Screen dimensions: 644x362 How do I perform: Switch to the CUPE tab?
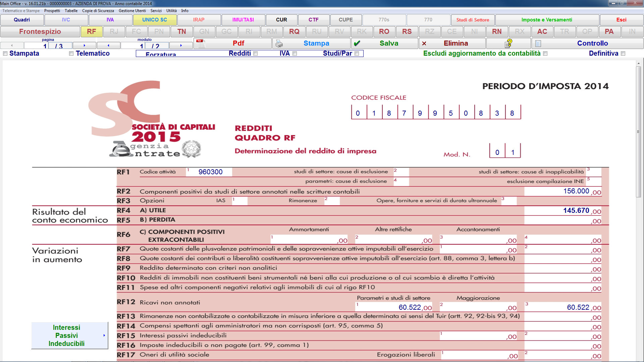[x=346, y=20]
